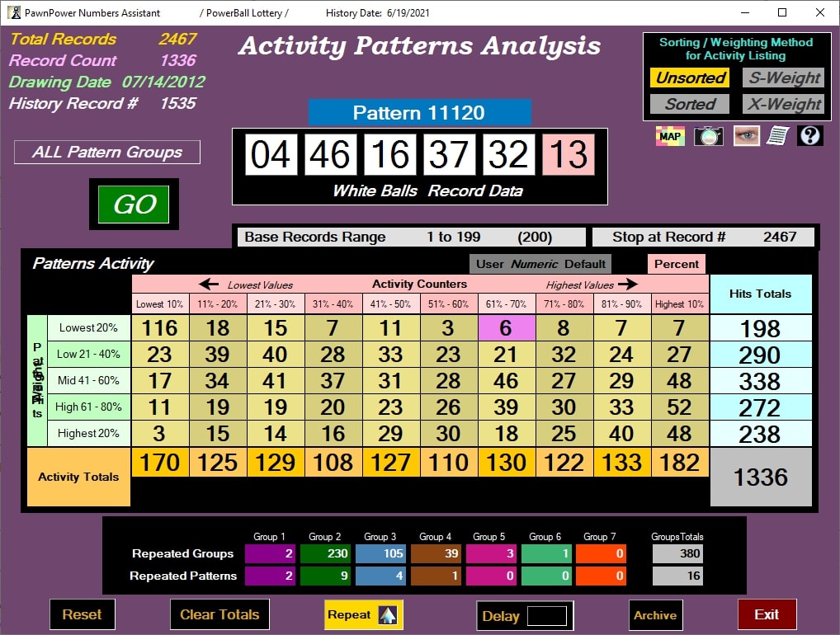840x635 pixels.
Task: Click the highlighted pink value 6 cell
Action: tap(507, 327)
